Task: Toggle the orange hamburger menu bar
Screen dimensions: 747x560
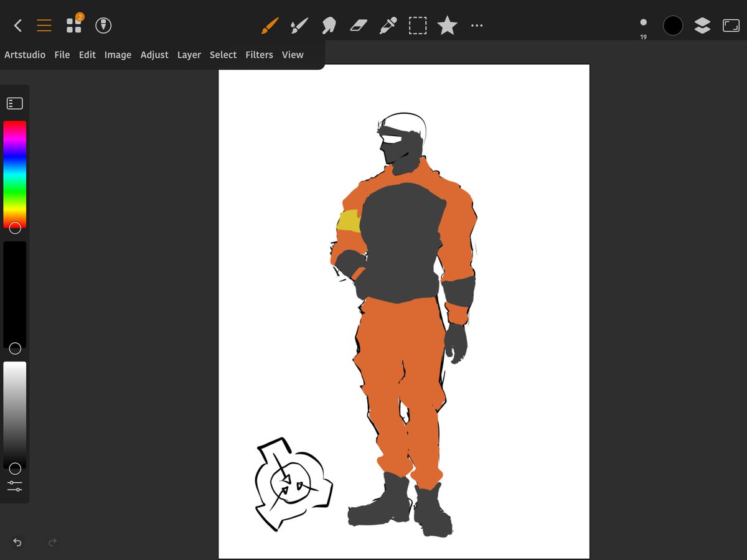Action: click(x=44, y=26)
